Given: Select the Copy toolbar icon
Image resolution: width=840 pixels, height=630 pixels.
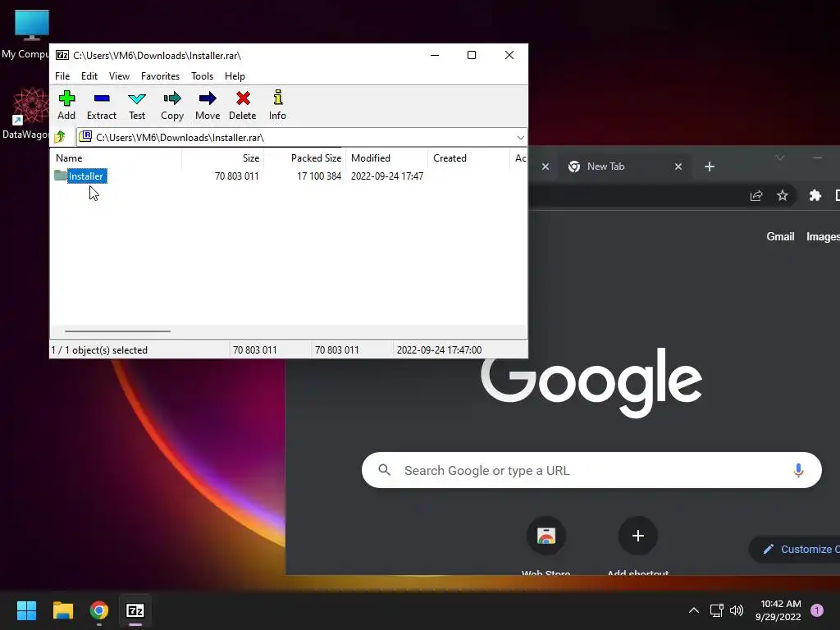Looking at the screenshot, I should (x=172, y=105).
